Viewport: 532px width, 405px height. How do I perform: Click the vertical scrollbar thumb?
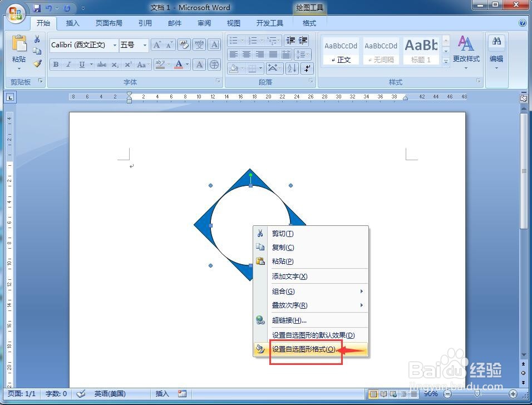(x=524, y=171)
